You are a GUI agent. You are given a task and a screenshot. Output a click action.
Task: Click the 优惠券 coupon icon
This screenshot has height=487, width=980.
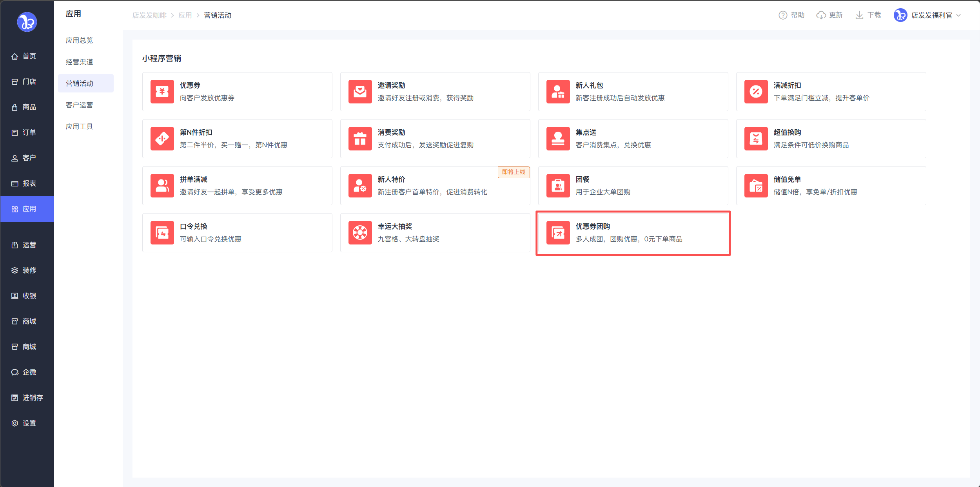pyautogui.click(x=162, y=92)
